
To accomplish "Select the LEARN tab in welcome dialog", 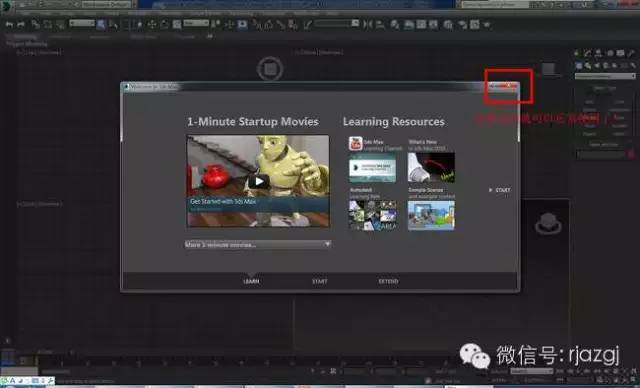I will click(251, 282).
